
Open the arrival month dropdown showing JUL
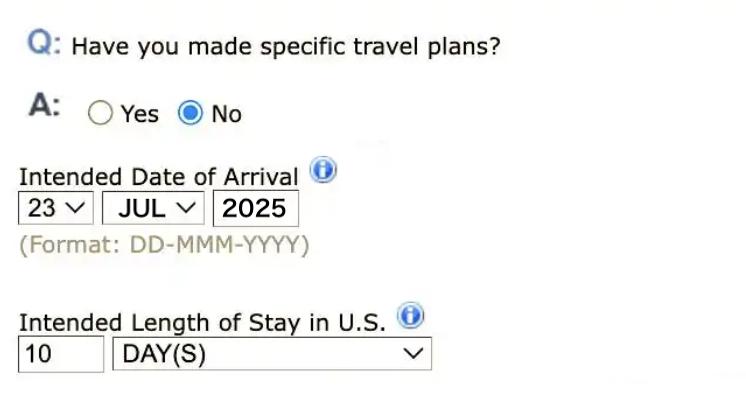pos(152,208)
